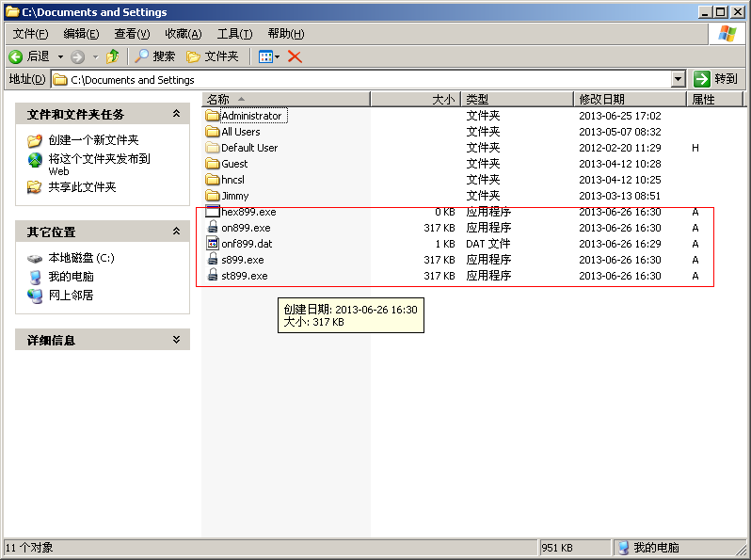Select the Jimmy folder icon
Image resolution: width=751 pixels, height=560 pixels.
click(212, 196)
